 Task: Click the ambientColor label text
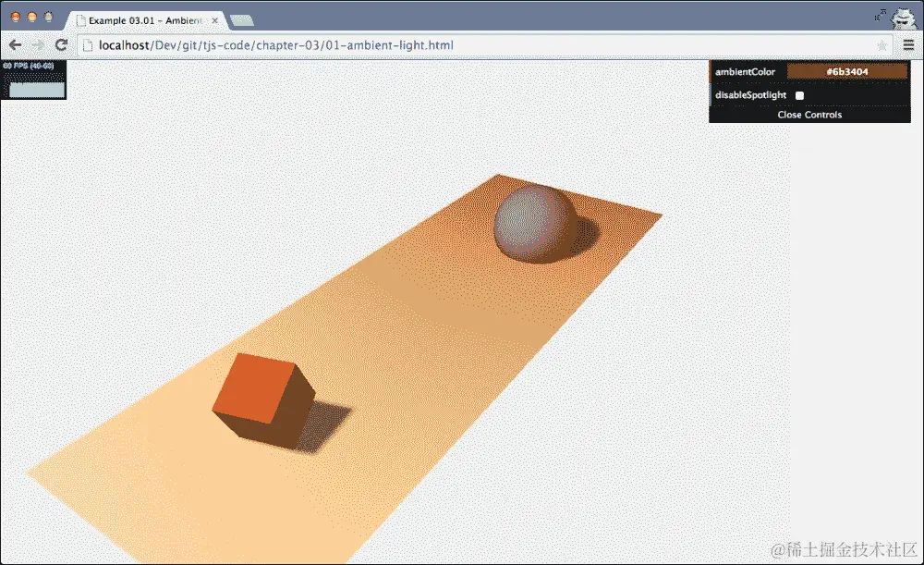click(x=745, y=72)
